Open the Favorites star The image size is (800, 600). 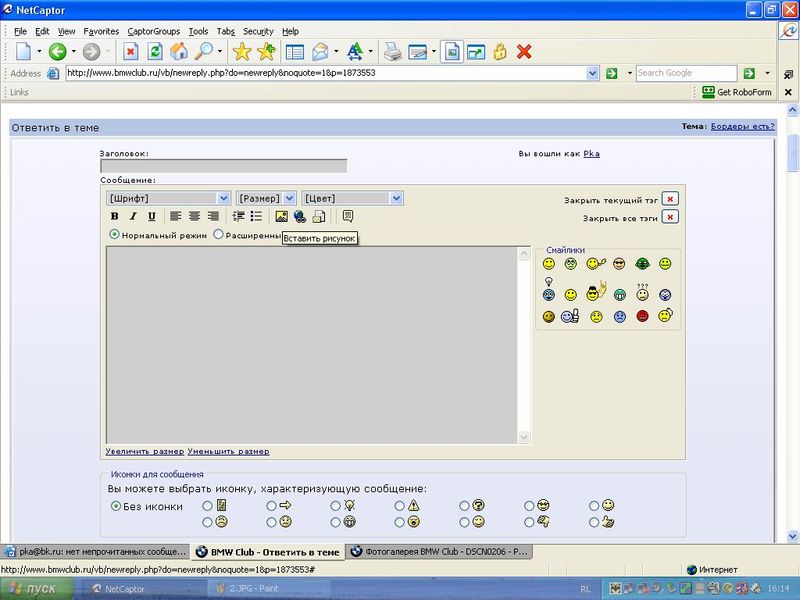pos(242,52)
